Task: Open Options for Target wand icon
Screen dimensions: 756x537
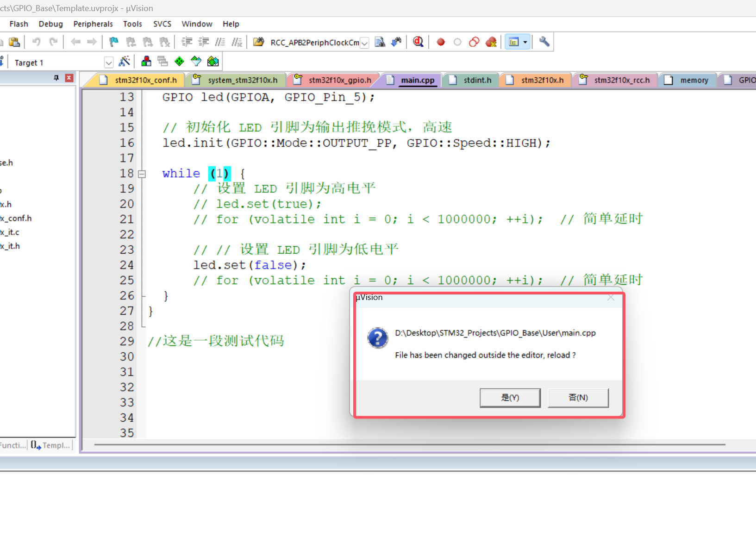Action: (x=124, y=62)
